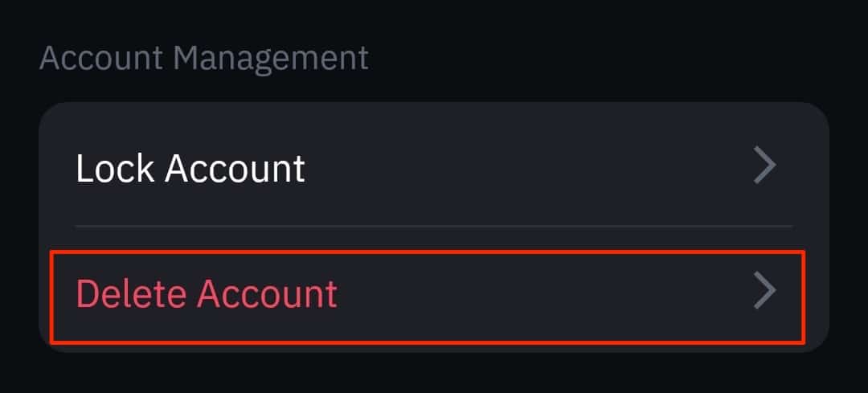Expand Delete Account using its right arrow

[764, 293]
